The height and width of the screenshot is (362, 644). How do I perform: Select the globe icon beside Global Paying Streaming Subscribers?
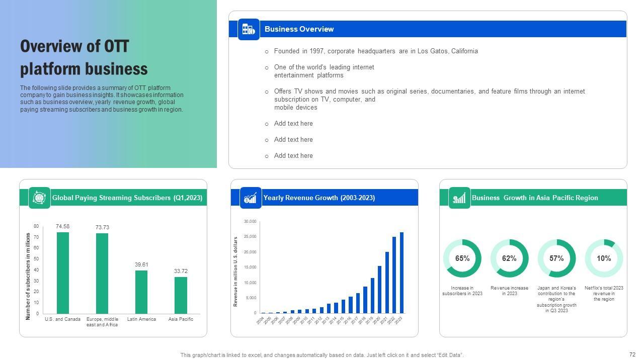click(39, 198)
